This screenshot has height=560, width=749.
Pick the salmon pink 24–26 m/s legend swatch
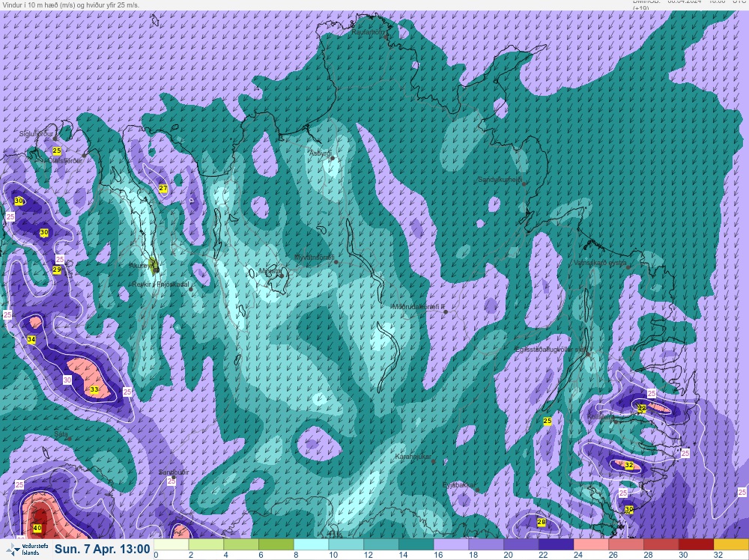[x=591, y=545]
